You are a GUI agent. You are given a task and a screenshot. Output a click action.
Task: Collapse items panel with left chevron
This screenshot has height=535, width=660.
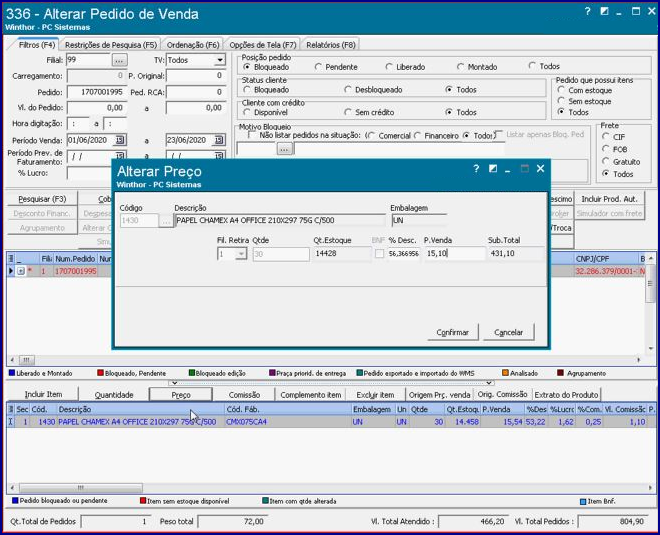175,383
